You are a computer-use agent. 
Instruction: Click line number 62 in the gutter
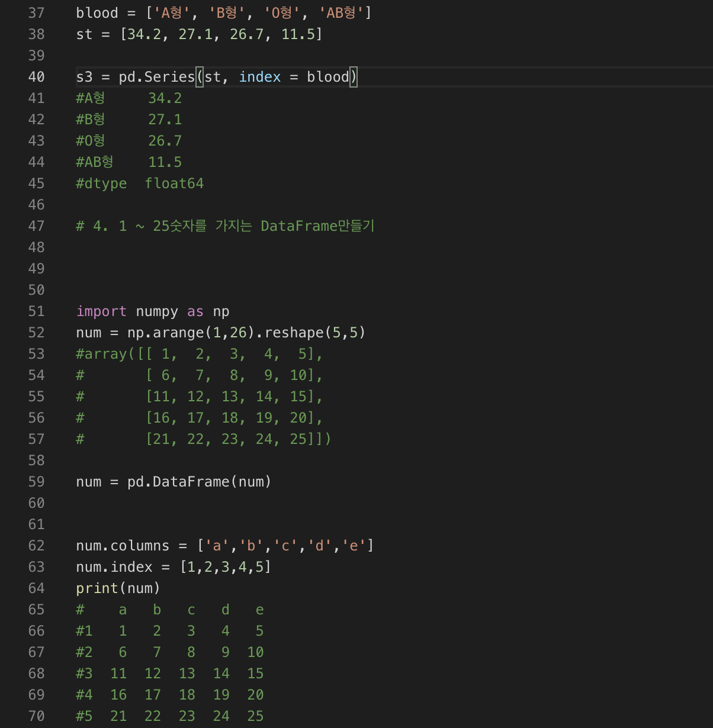click(36, 546)
